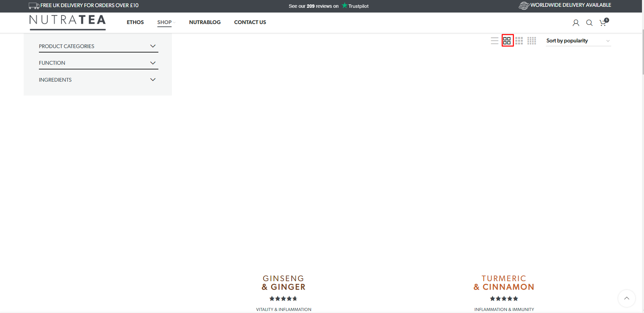
Task: Click the Trustpilot star logo
Action: (x=345, y=5)
